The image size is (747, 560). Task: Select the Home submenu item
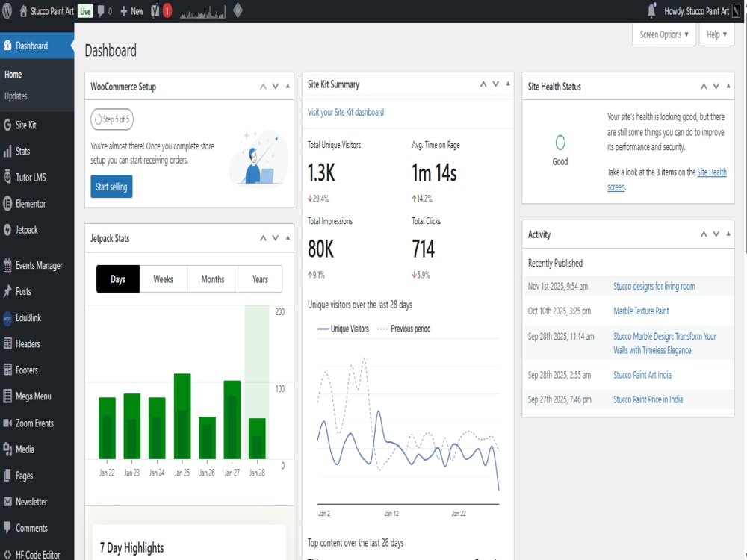(x=13, y=74)
